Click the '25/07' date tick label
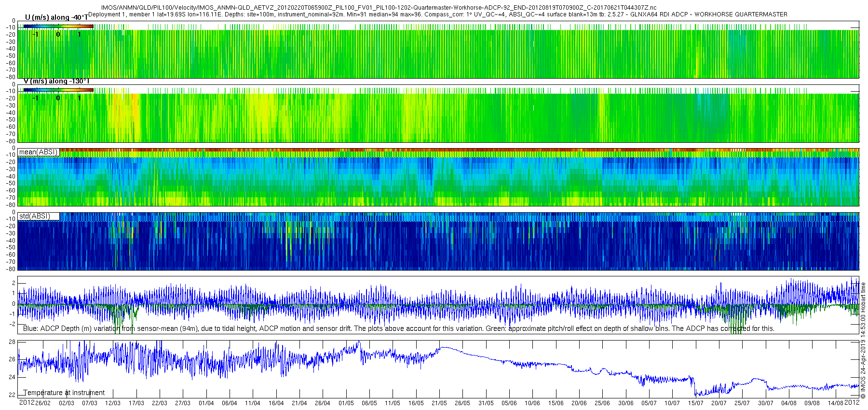This screenshot has width=868, height=410. click(x=742, y=403)
